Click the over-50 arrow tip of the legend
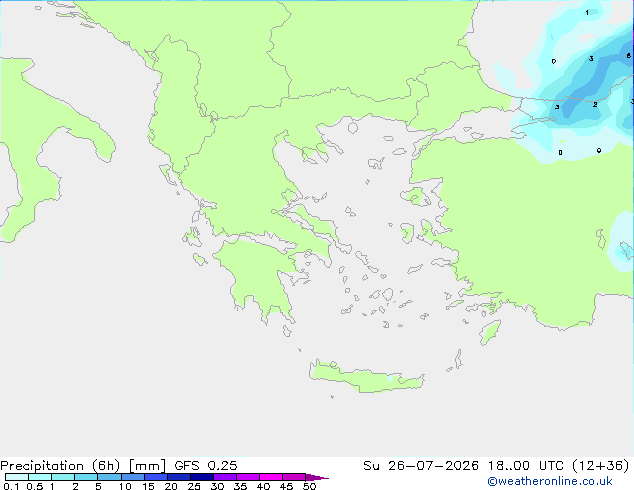The image size is (634, 490). point(317,477)
